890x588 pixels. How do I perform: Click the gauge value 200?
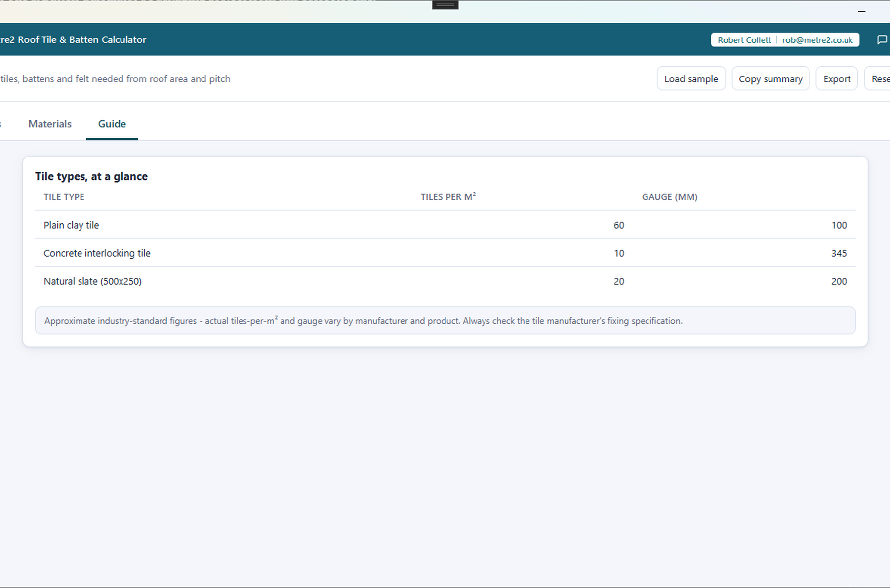point(839,281)
